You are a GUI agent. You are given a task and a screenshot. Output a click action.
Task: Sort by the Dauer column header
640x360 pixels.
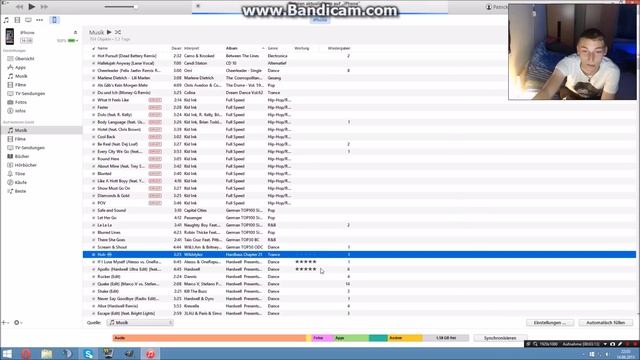pos(176,48)
